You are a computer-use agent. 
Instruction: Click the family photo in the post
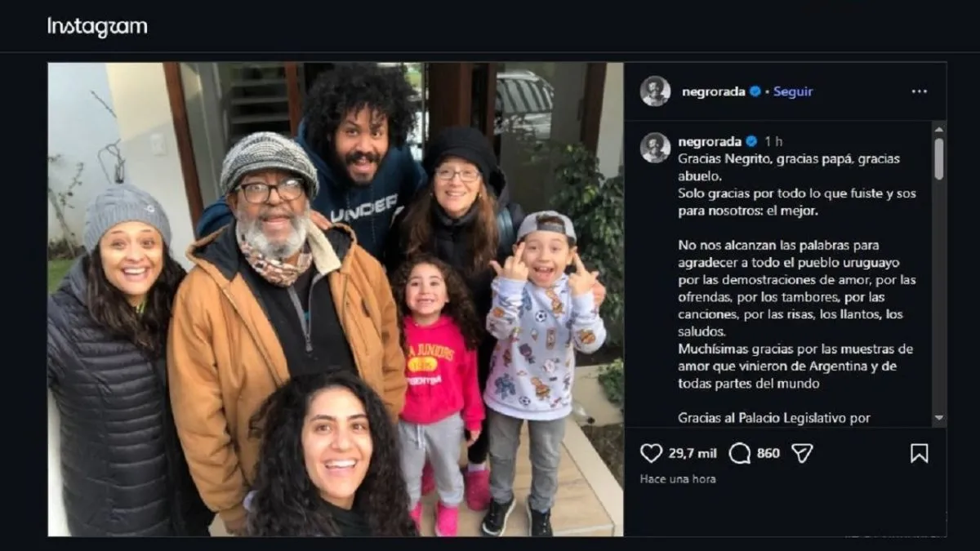(x=335, y=299)
